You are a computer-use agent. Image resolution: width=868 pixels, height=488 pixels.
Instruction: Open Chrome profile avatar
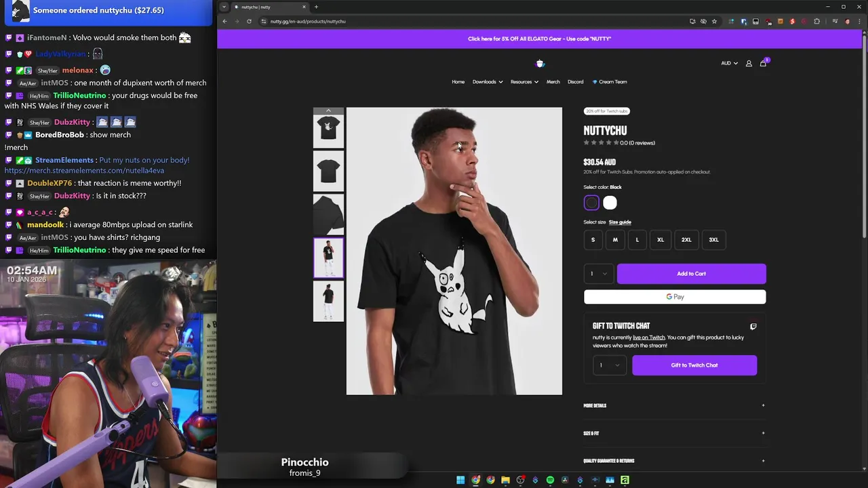(x=847, y=21)
